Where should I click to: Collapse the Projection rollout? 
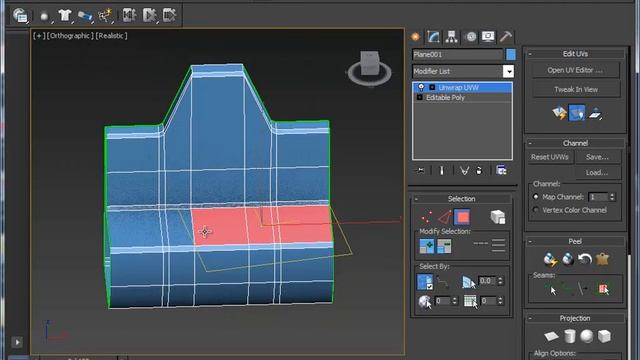[530, 318]
